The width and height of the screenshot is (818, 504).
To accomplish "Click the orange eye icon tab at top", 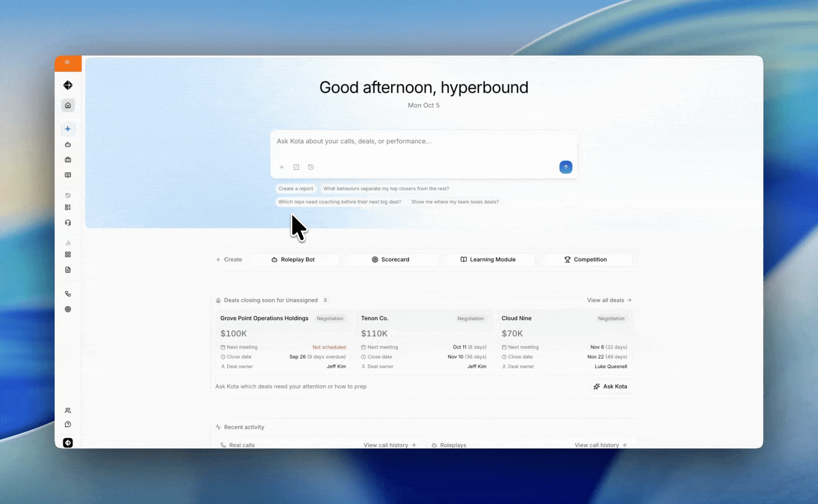I will [68, 63].
